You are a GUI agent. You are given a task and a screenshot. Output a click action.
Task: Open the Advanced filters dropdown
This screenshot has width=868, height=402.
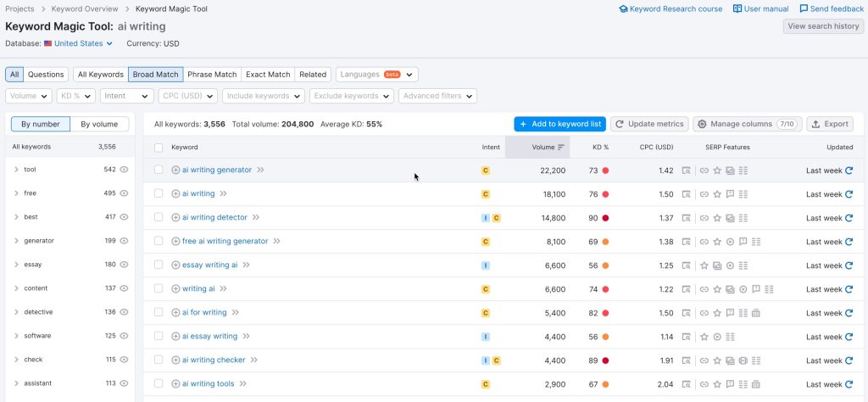(437, 96)
